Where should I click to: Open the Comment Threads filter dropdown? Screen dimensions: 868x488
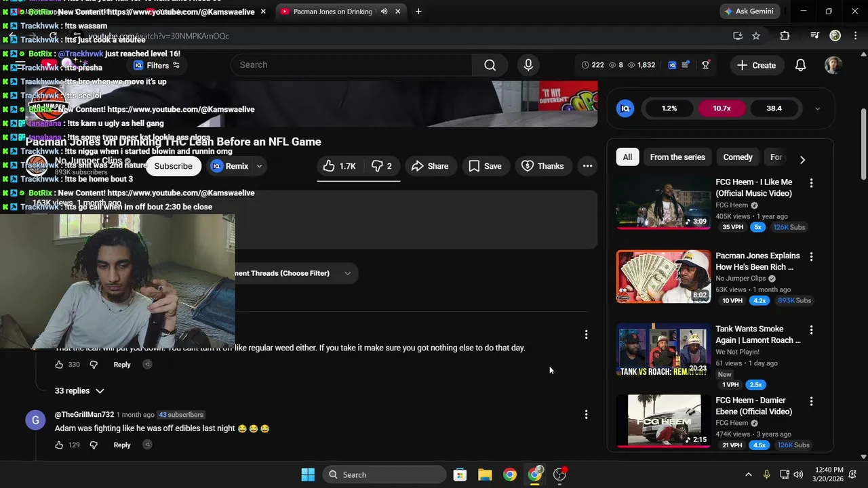pos(296,273)
